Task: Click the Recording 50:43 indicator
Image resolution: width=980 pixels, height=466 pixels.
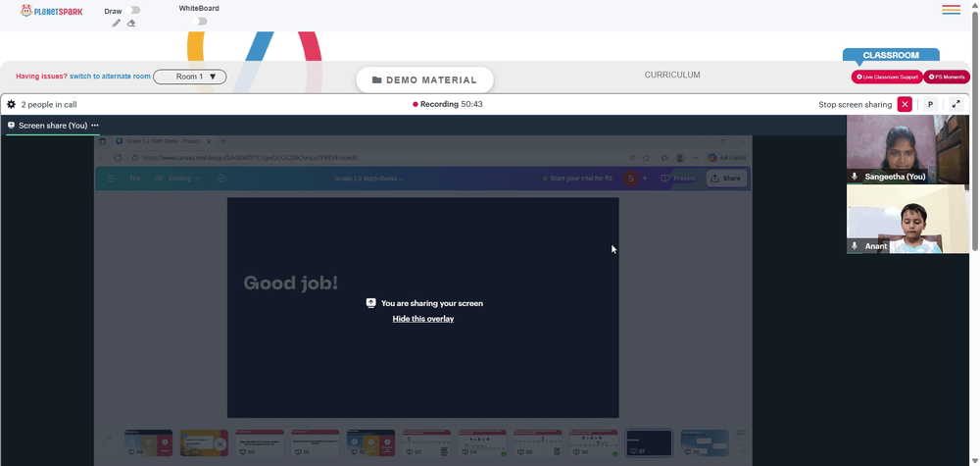Action: pos(448,104)
